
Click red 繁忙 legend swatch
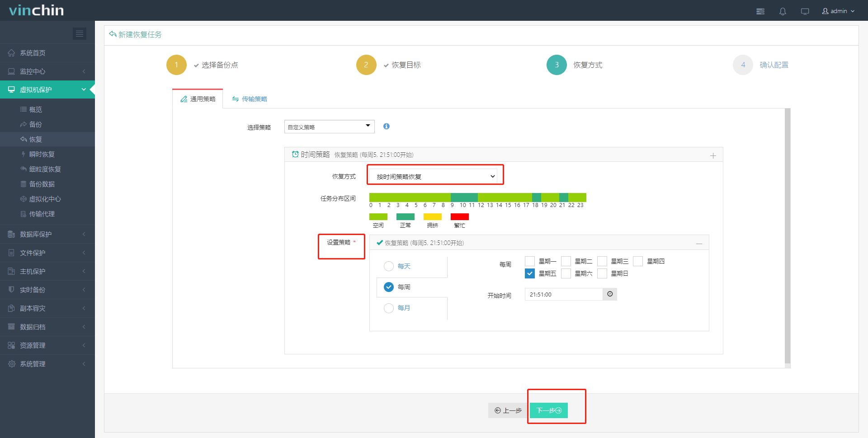[460, 217]
